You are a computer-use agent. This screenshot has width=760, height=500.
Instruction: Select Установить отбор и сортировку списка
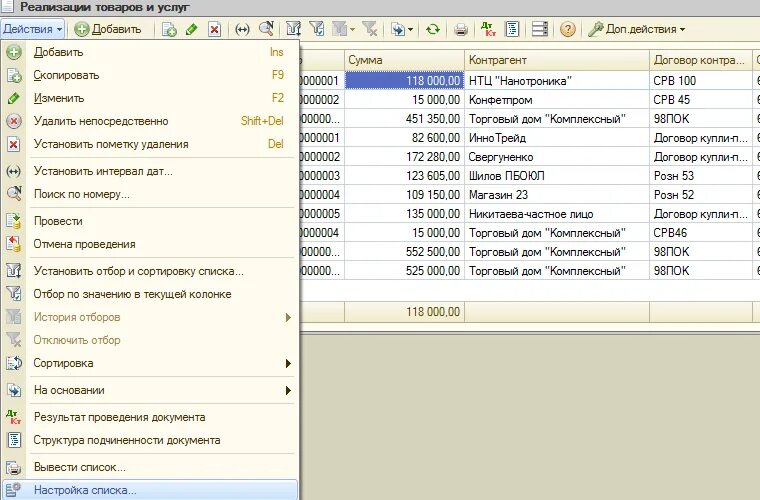click(x=150, y=271)
